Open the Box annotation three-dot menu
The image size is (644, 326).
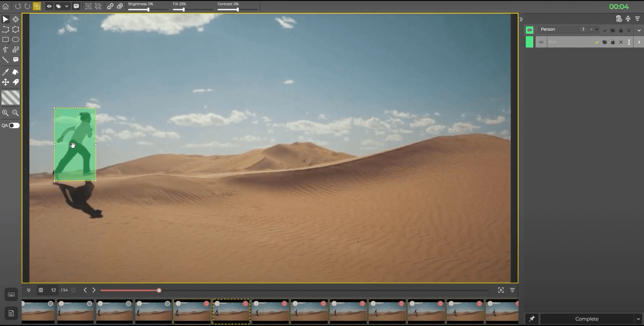click(629, 42)
